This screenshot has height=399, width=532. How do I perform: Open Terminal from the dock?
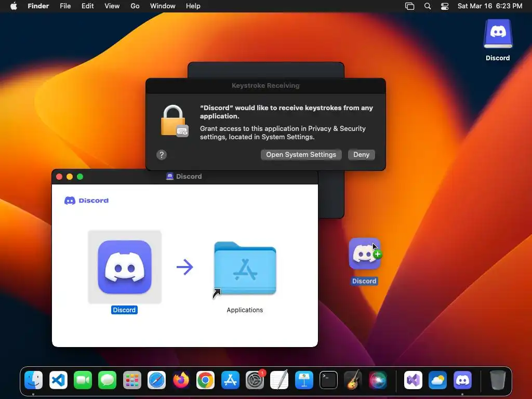point(328,380)
